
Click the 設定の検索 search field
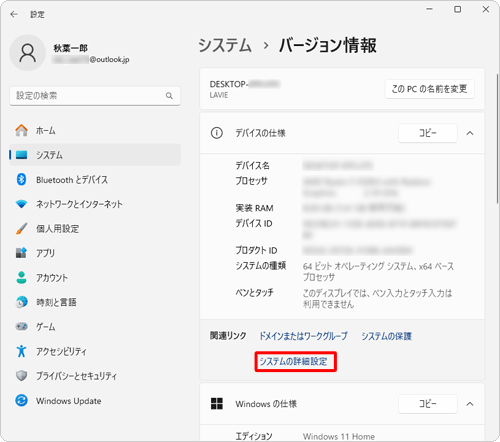pos(95,96)
